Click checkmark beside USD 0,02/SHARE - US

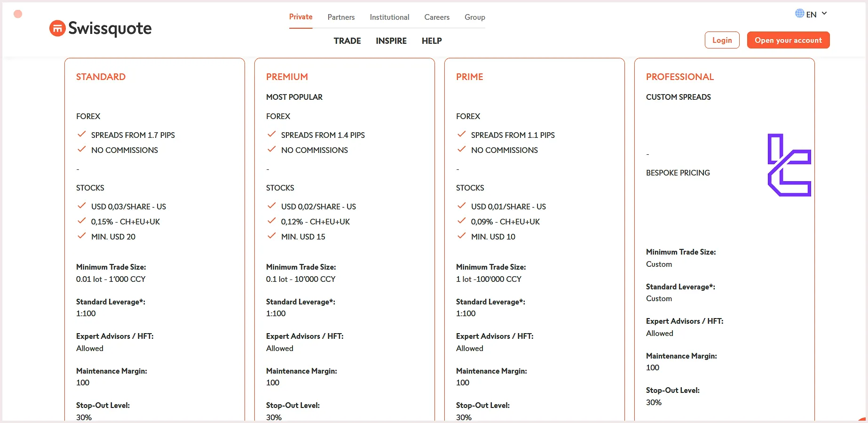click(x=272, y=206)
